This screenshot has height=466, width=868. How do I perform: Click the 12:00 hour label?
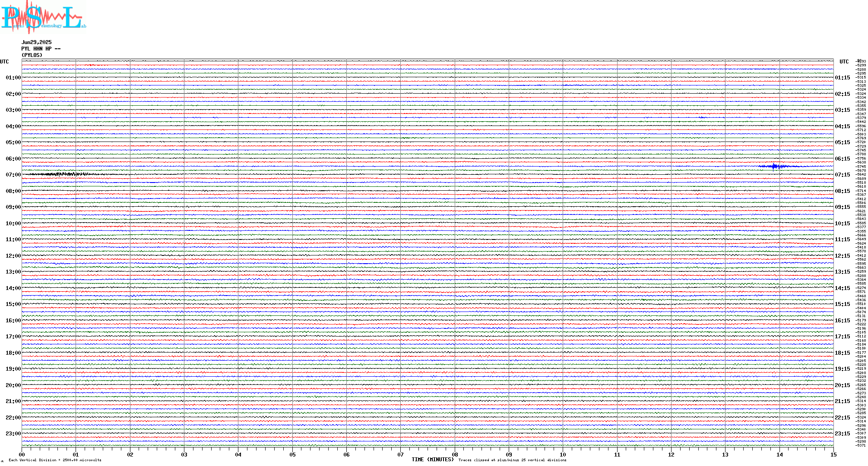[13, 256]
